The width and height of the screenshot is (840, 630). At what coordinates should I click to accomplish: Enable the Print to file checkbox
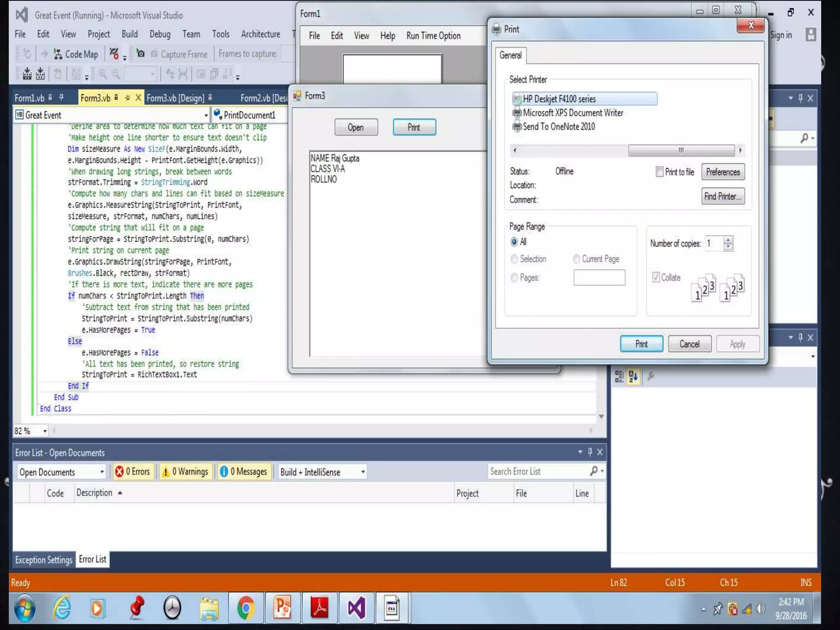[660, 172]
